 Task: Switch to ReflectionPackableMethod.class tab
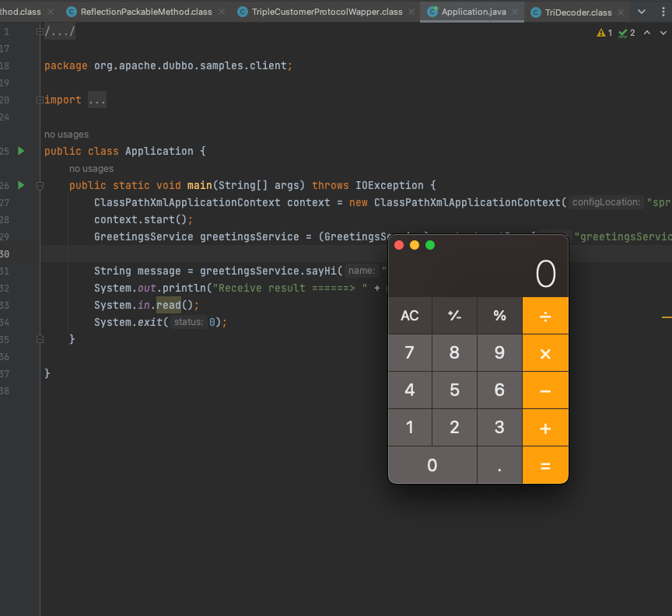click(145, 12)
